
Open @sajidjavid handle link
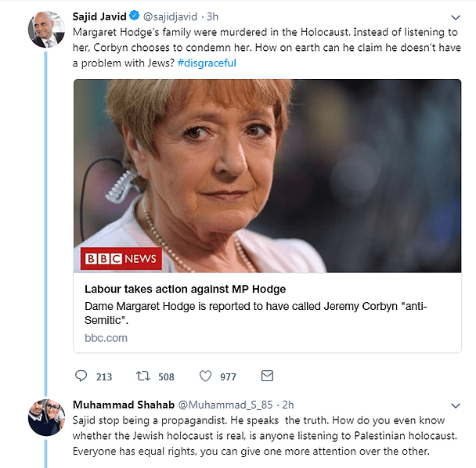coord(171,16)
